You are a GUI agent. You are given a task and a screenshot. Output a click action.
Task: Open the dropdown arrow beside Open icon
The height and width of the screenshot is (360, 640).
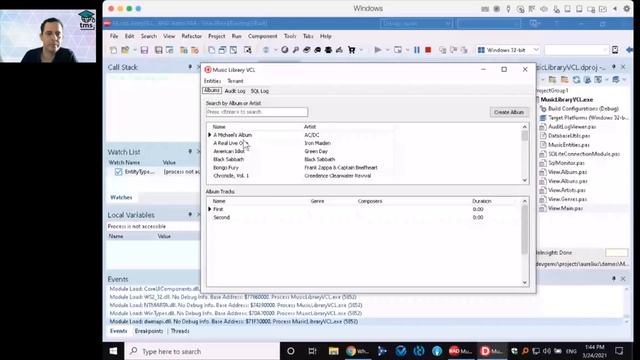(135, 50)
